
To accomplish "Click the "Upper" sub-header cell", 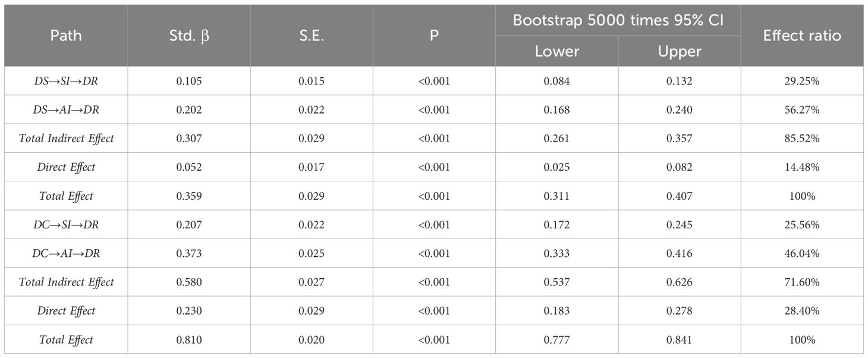I will [679, 51].
